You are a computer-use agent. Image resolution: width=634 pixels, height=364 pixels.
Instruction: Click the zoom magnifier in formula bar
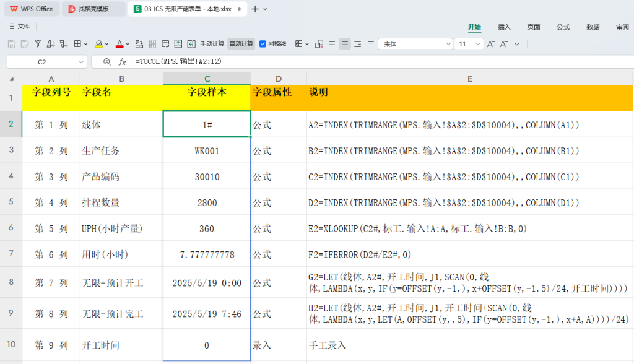(x=106, y=61)
